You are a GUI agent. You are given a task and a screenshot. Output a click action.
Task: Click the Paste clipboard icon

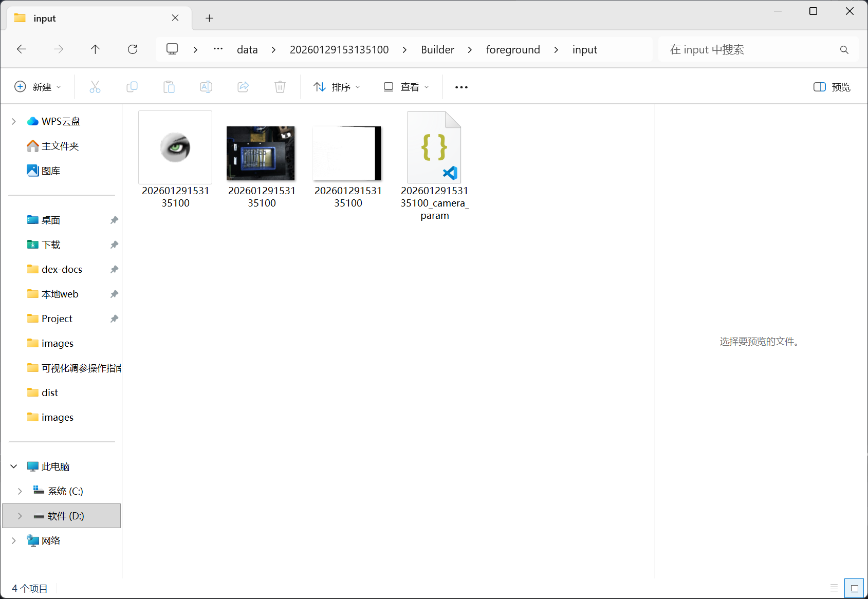click(x=169, y=87)
